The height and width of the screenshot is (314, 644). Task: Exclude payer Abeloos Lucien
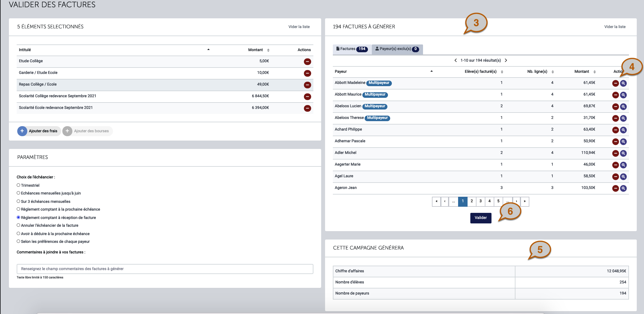point(615,106)
